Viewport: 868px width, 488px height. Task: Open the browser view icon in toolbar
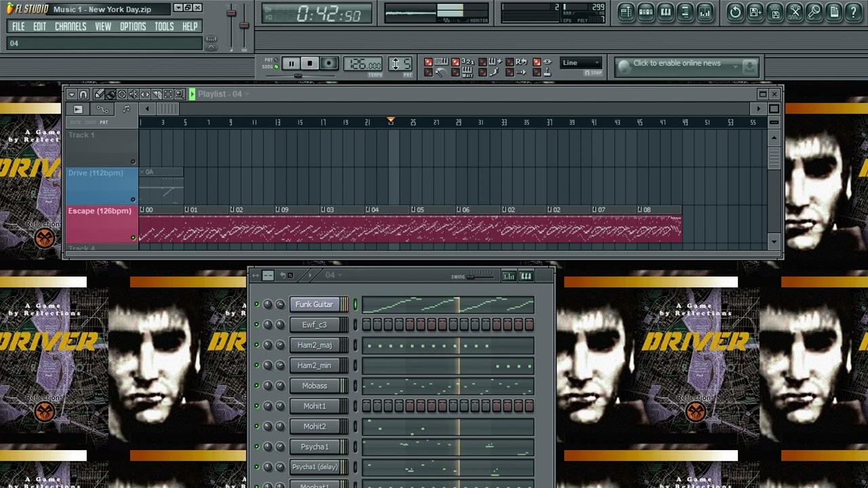685,12
